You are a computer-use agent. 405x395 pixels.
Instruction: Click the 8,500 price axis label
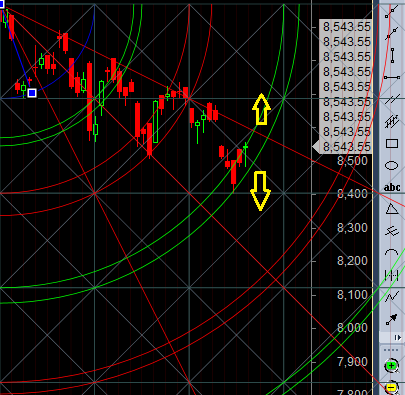(x=352, y=161)
